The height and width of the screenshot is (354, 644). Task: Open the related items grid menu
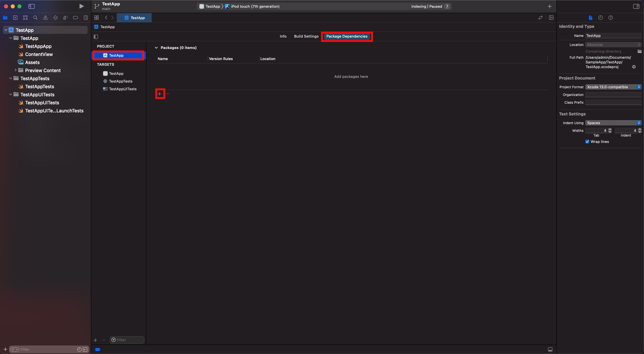[x=97, y=18]
